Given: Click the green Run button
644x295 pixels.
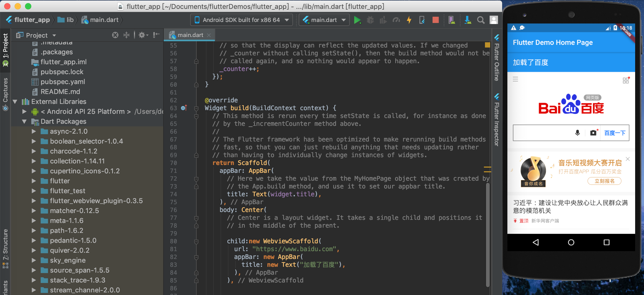Looking at the screenshot, I should coord(357,20).
